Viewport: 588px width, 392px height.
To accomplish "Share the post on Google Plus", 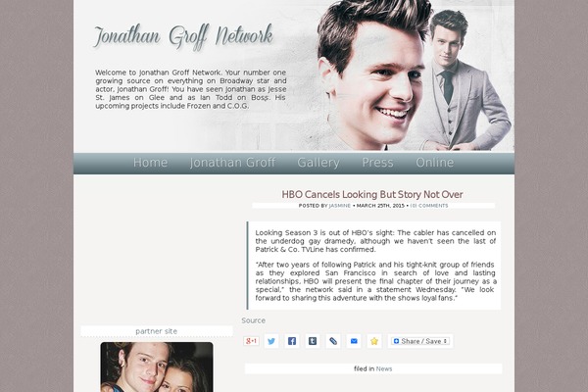I will (x=251, y=341).
